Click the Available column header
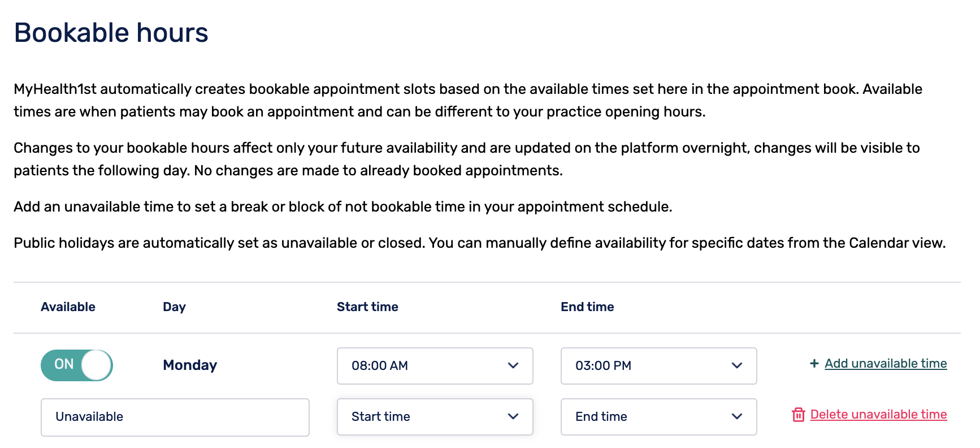 68,307
